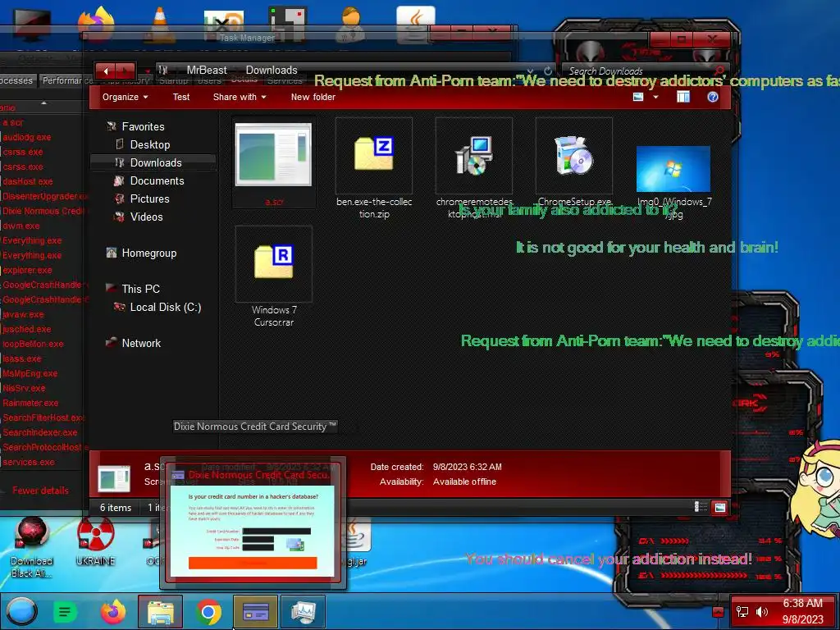Open Download Black Al... desktop shortcut
The image size is (840, 630).
32,547
